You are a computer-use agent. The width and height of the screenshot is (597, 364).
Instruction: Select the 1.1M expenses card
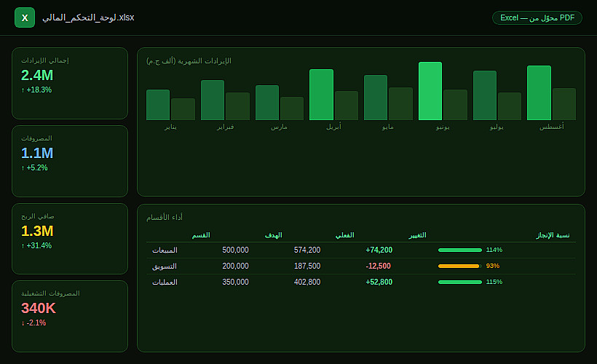pyautogui.click(x=70, y=161)
